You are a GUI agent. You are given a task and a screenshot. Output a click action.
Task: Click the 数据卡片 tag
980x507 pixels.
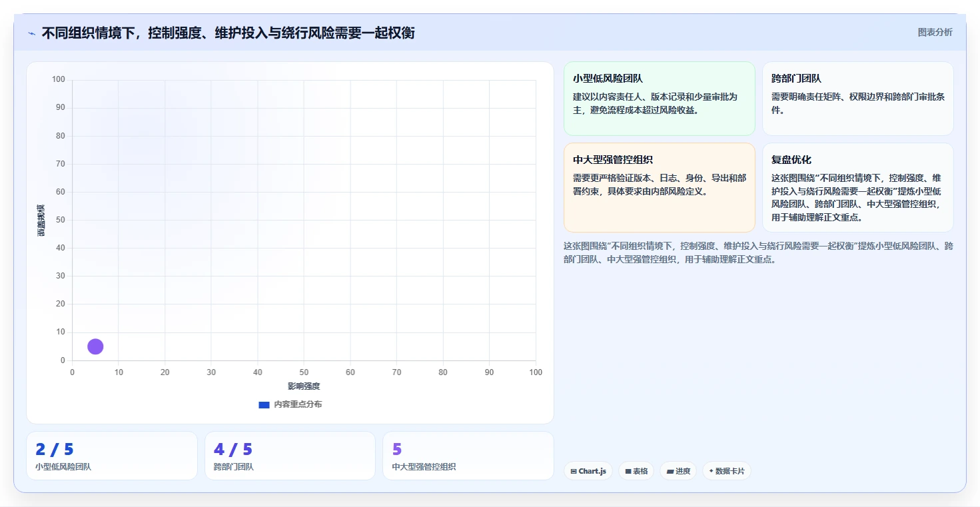[727, 471]
